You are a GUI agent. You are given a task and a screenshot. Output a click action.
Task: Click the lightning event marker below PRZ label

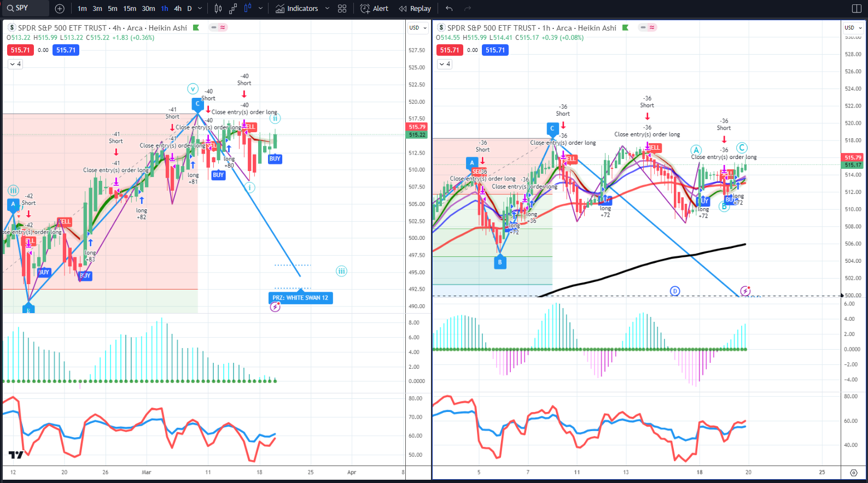[275, 307]
